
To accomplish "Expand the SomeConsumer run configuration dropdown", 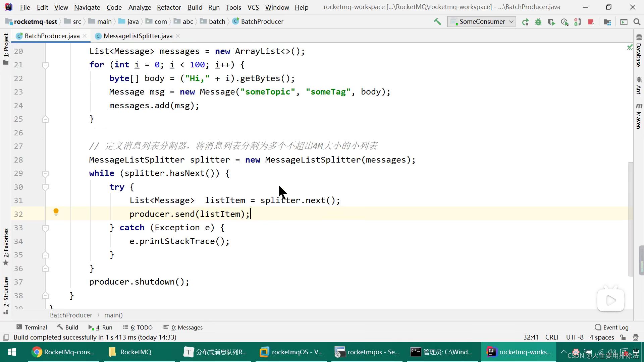I will point(511,21).
